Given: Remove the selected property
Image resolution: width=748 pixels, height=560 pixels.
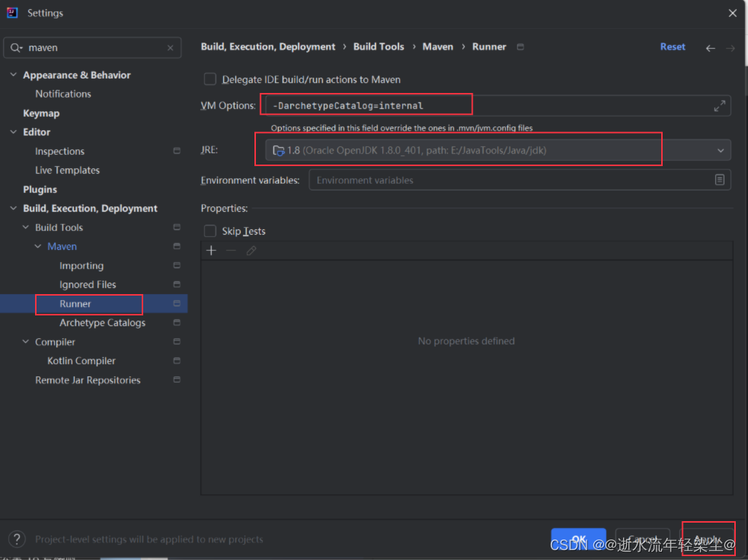Looking at the screenshot, I should 232,251.
